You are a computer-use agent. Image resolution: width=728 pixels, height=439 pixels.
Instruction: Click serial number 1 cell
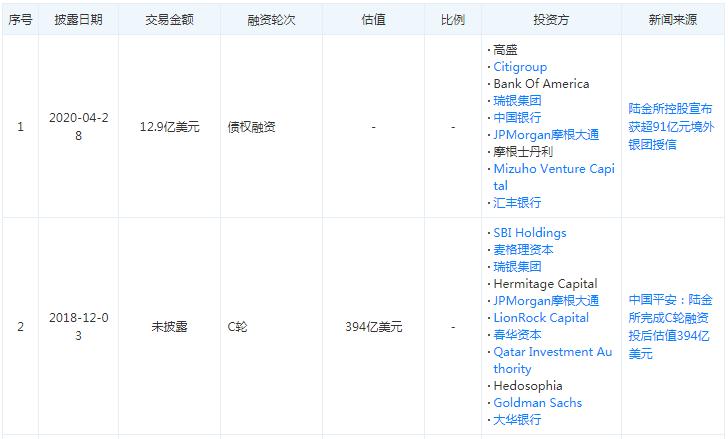pyautogui.click(x=20, y=127)
